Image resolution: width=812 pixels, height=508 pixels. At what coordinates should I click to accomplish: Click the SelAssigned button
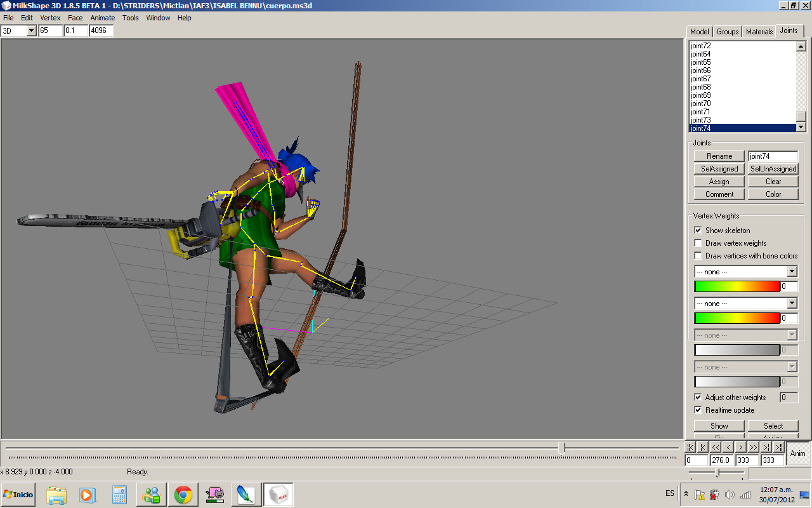click(719, 169)
